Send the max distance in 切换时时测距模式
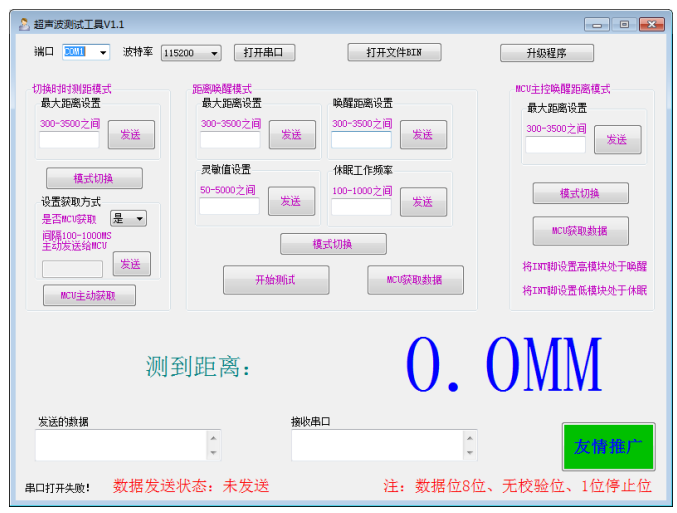The width and height of the screenshot is (677, 513). coord(131,135)
